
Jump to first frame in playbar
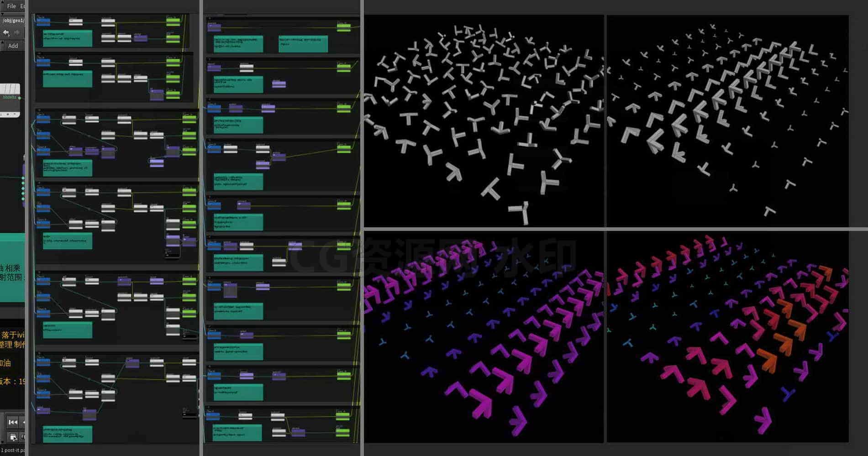pyautogui.click(x=13, y=422)
